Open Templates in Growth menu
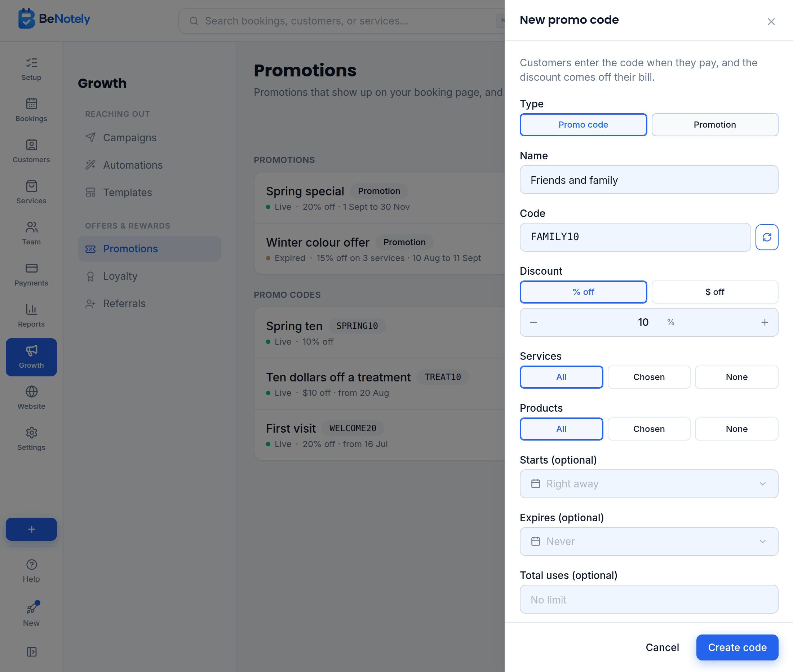 pyautogui.click(x=149, y=193)
